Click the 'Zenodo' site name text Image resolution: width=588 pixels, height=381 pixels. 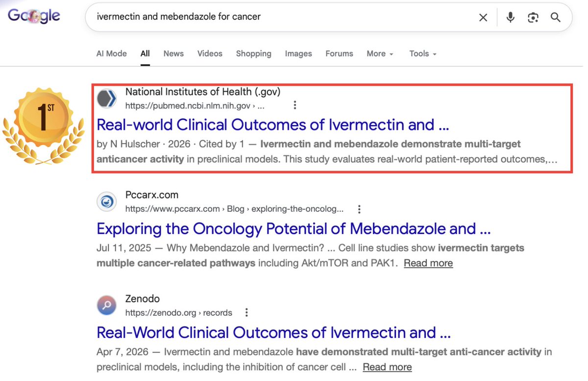click(x=143, y=299)
